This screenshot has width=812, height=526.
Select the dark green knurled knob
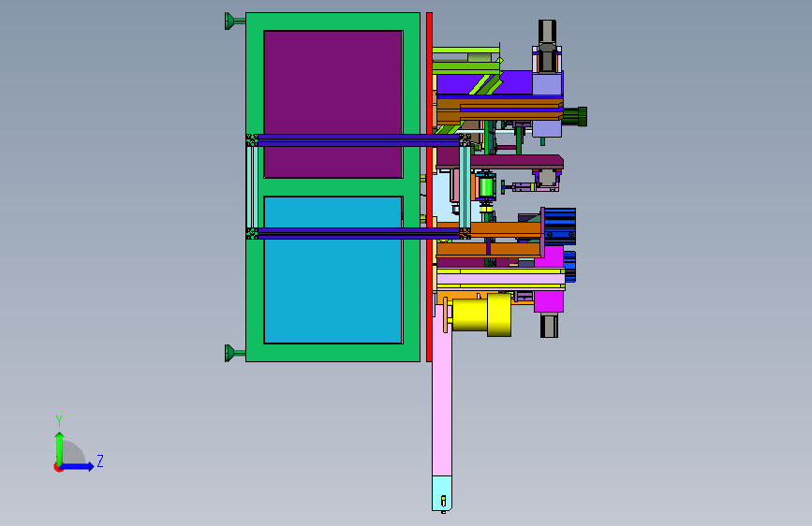tap(575, 116)
